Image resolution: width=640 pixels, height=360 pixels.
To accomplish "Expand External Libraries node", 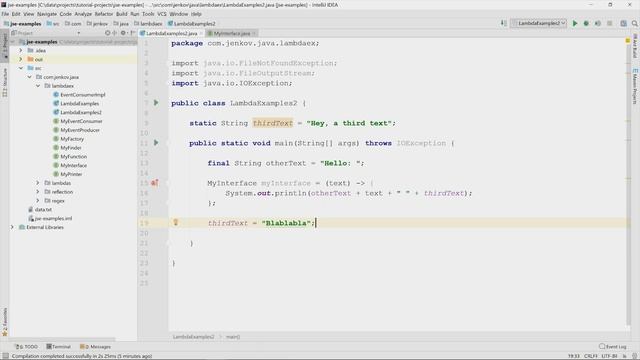I will coord(12,227).
